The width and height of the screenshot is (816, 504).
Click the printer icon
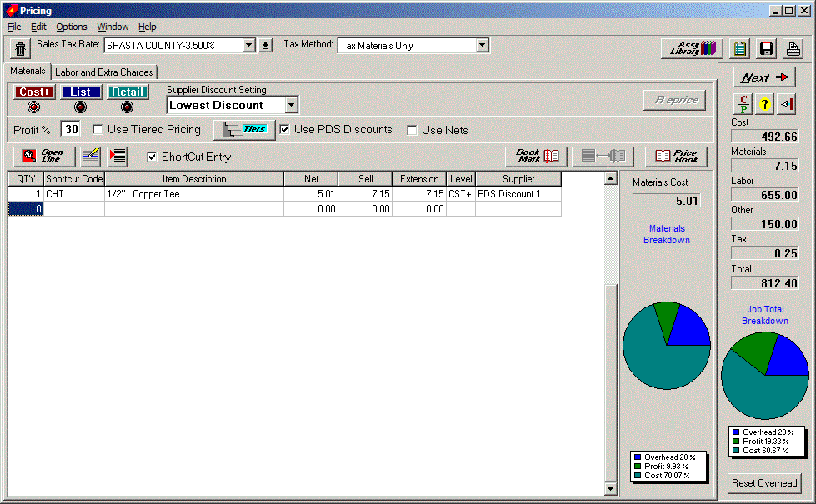click(793, 49)
